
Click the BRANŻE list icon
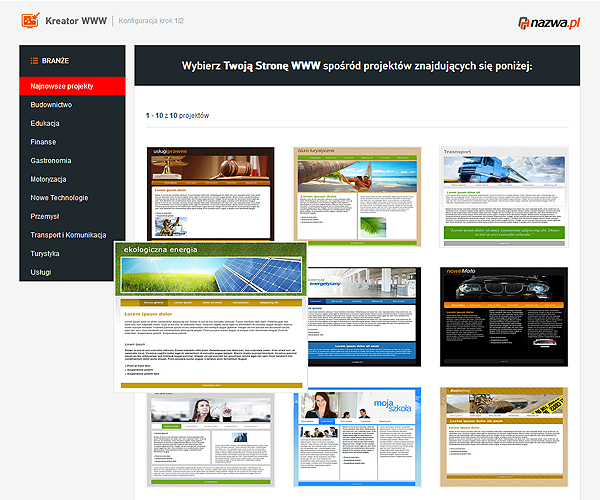(x=34, y=61)
